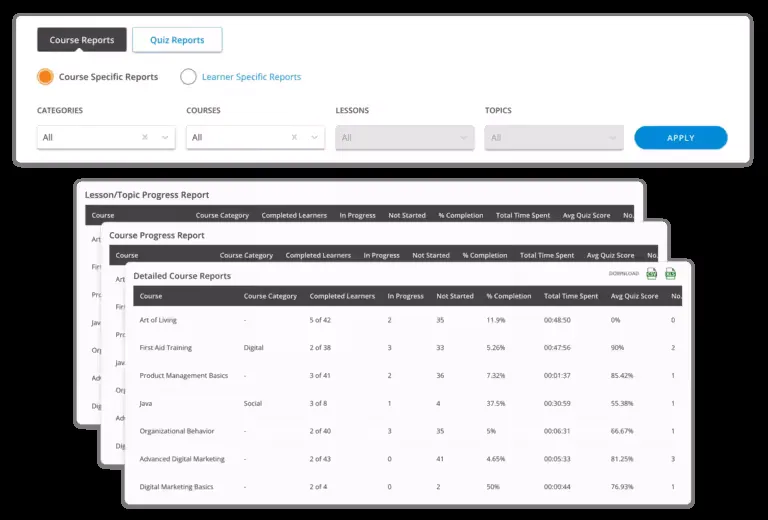Select the Digital Marketing Basics course
The image size is (768, 520).
176,487
